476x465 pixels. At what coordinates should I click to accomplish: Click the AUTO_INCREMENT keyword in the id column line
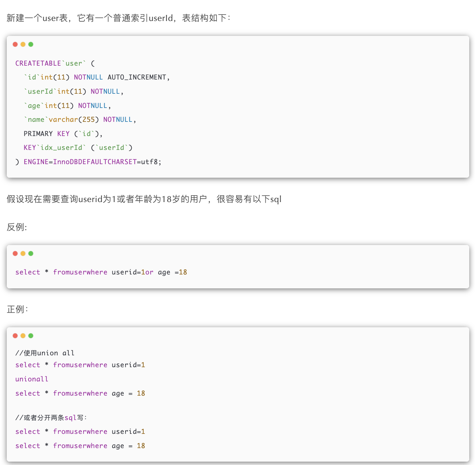pyautogui.click(x=137, y=77)
